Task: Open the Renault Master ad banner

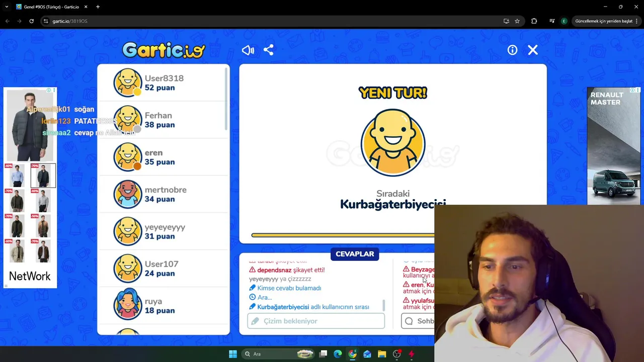Action: [x=614, y=146]
